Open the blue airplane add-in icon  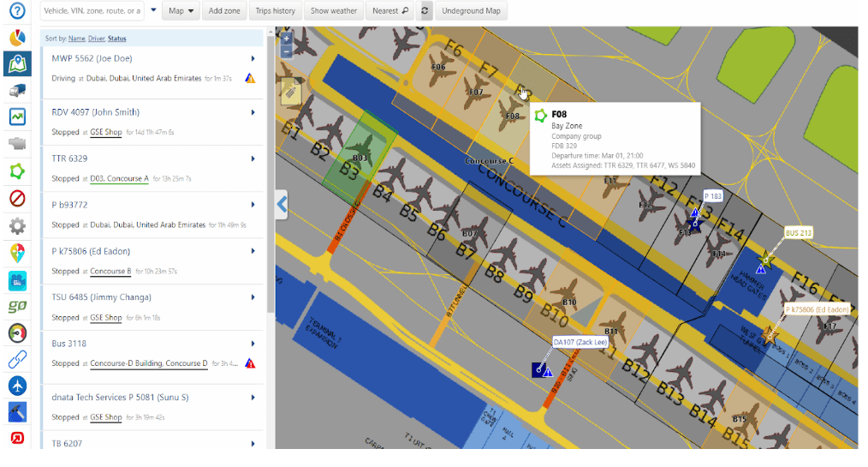tap(17, 386)
